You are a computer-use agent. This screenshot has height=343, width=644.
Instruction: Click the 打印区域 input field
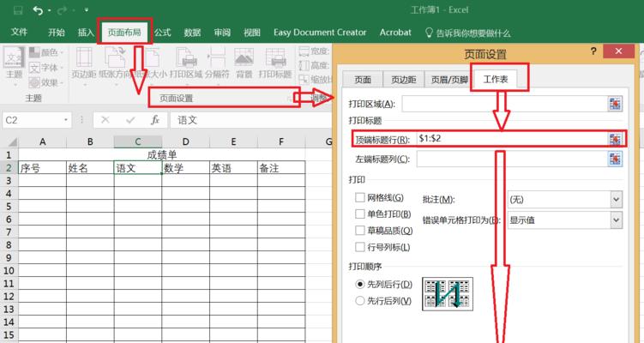(x=504, y=104)
